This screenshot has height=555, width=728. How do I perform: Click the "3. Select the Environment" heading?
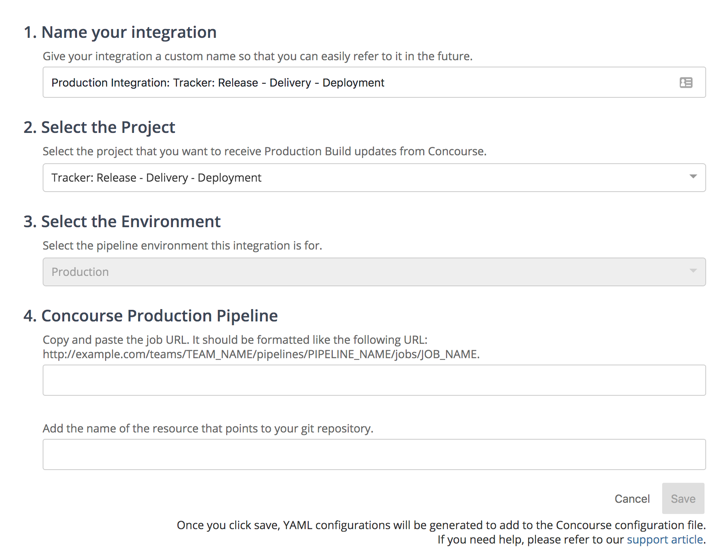[x=122, y=221]
